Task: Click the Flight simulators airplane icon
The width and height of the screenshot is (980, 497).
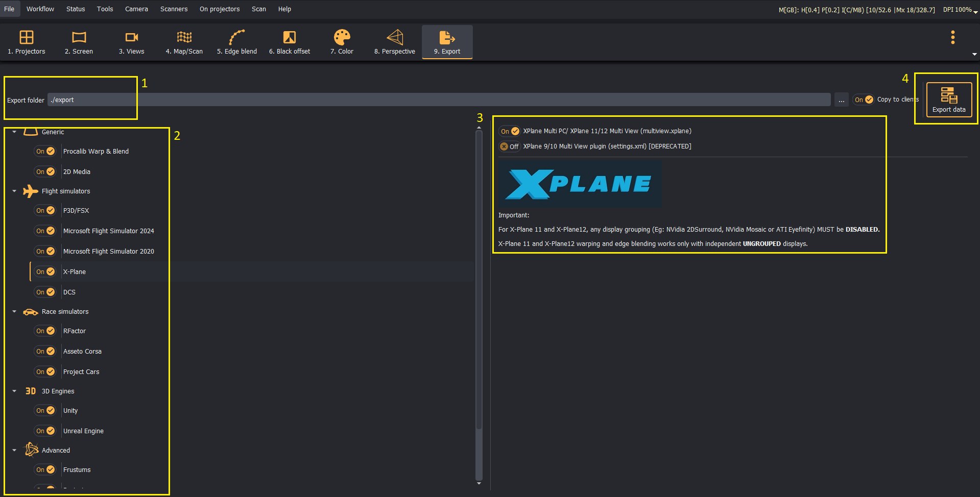Action: coord(31,191)
